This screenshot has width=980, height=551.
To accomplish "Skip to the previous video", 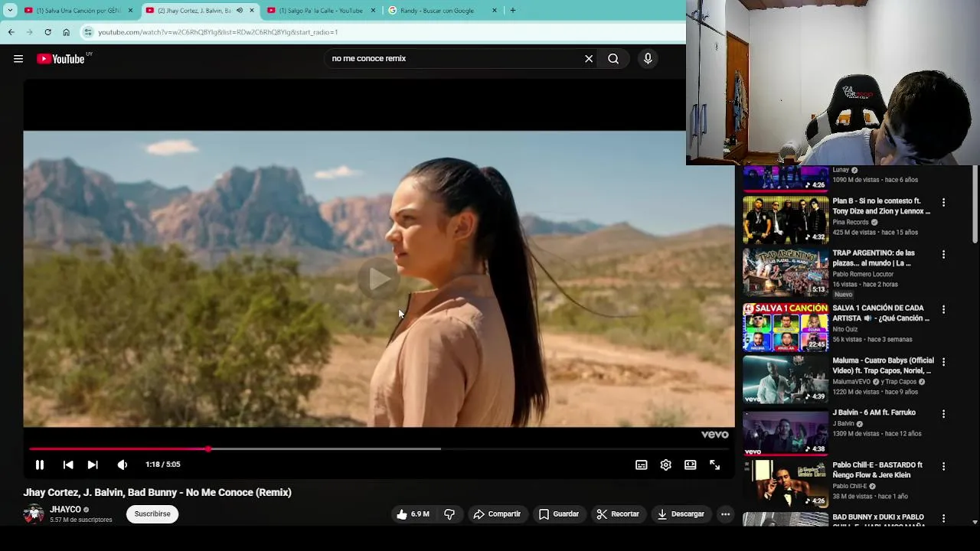I will [68, 465].
